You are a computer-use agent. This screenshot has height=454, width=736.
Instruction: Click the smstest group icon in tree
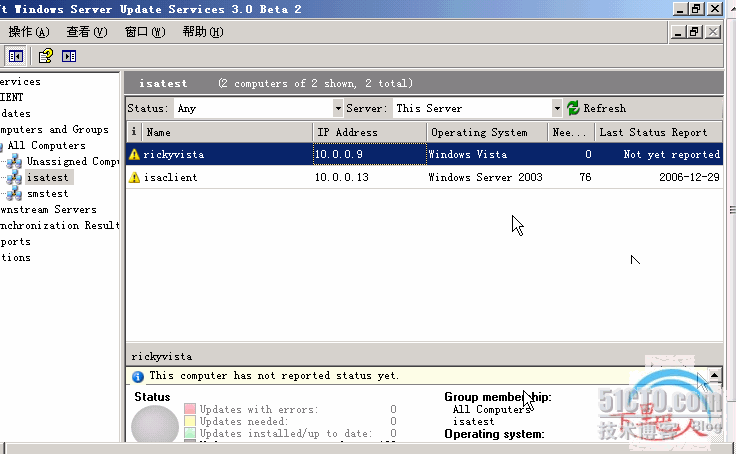[x=14, y=193]
